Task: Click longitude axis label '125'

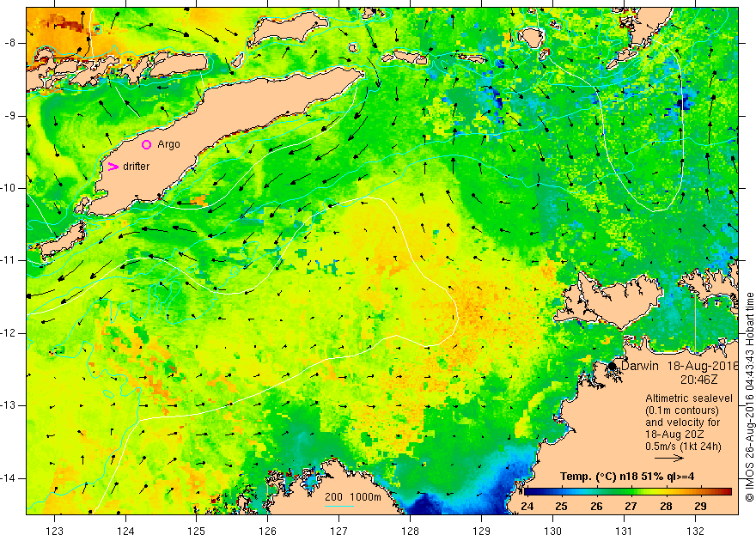Action: pos(196,532)
